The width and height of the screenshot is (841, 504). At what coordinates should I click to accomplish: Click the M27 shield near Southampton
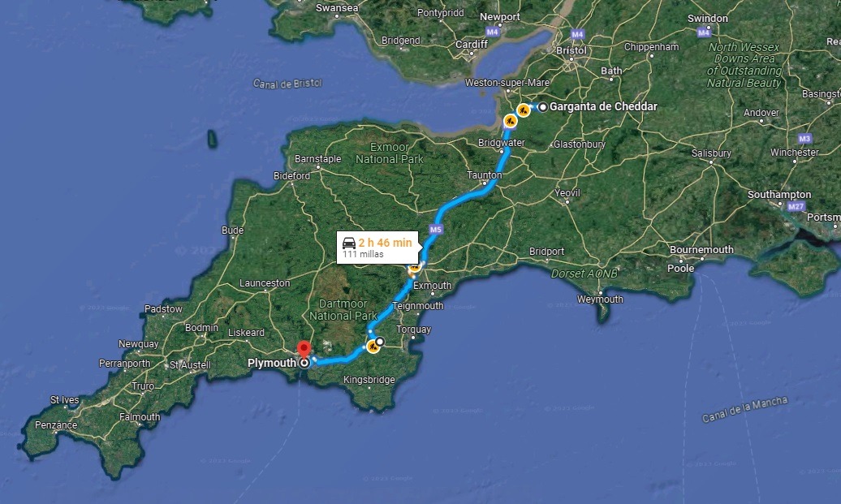coord(796,206)
